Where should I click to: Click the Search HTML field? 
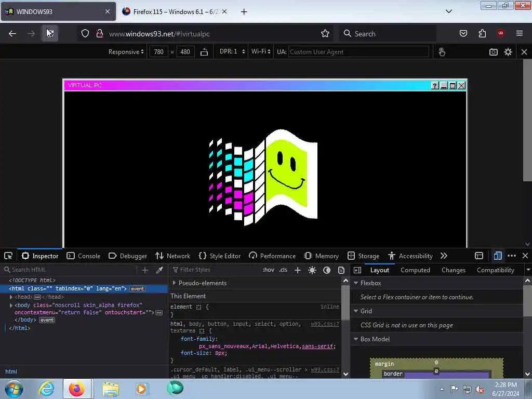(x=70, y=270)
